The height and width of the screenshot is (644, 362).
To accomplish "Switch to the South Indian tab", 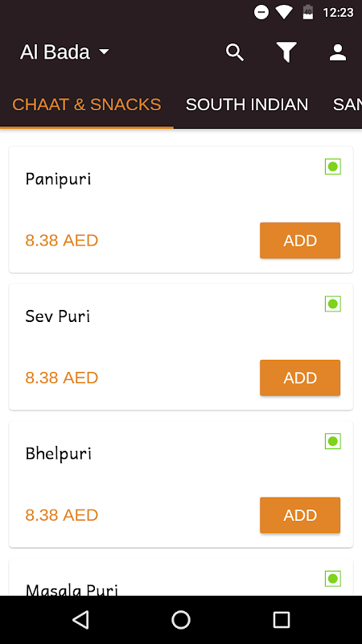I will [x=247, y=105].
